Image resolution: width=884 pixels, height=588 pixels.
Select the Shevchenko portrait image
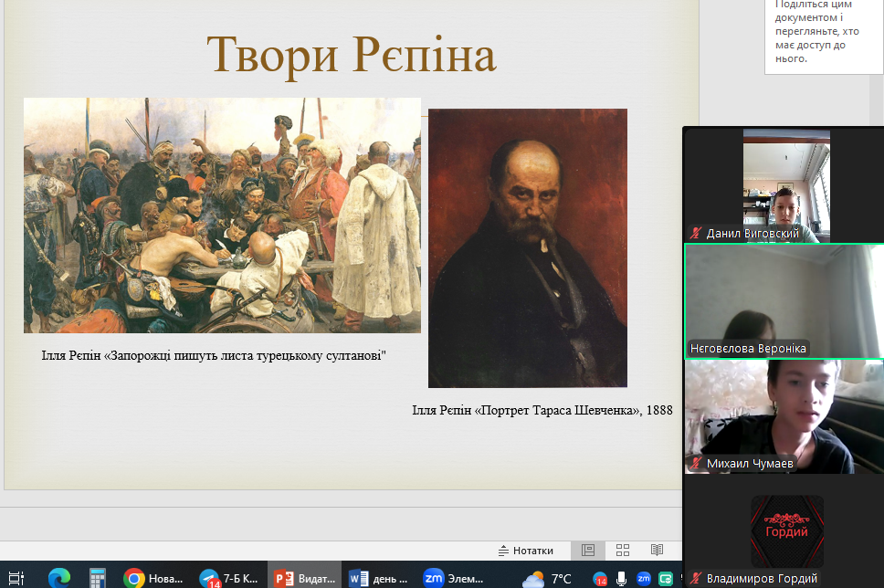pos(528,248)
